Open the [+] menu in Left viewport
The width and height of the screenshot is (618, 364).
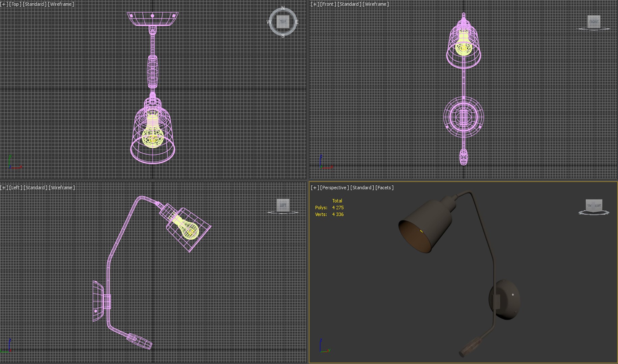pos(4,187)
